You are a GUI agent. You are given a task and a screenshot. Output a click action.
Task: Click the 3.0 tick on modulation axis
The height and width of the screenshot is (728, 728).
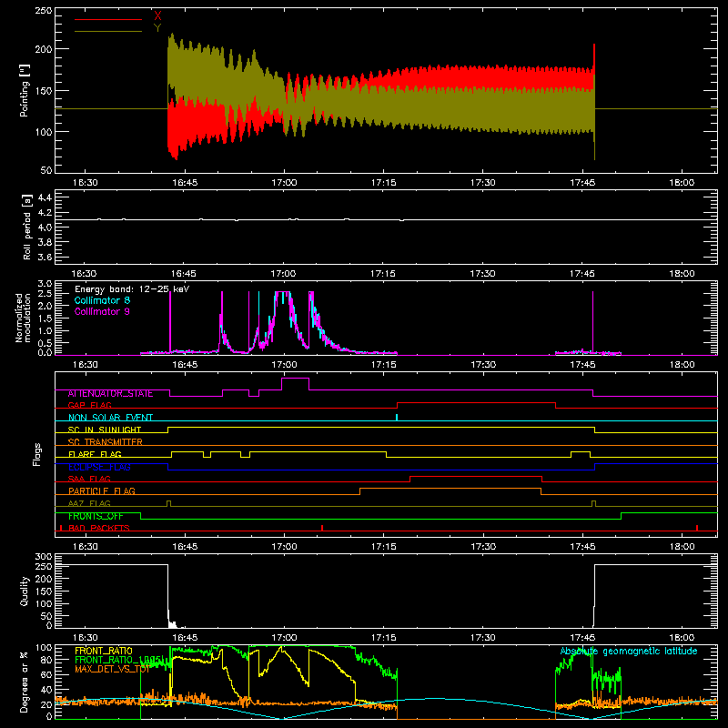tap(45, 284)
